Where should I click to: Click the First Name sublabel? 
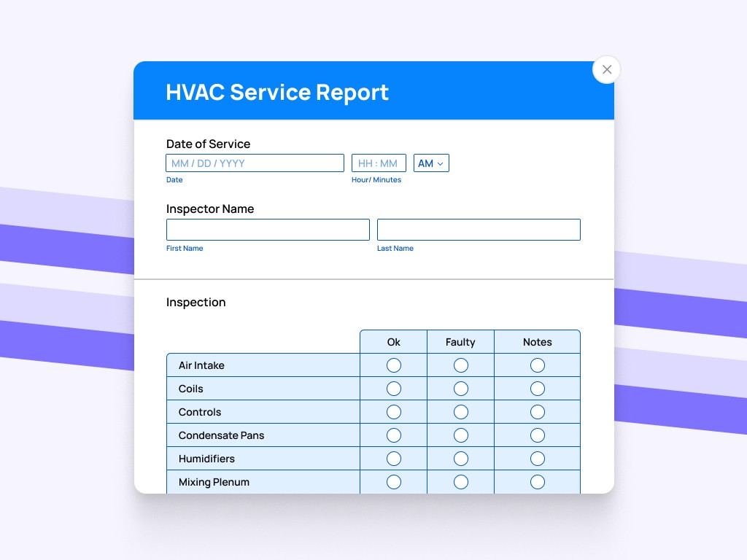(x=185, y=248)
